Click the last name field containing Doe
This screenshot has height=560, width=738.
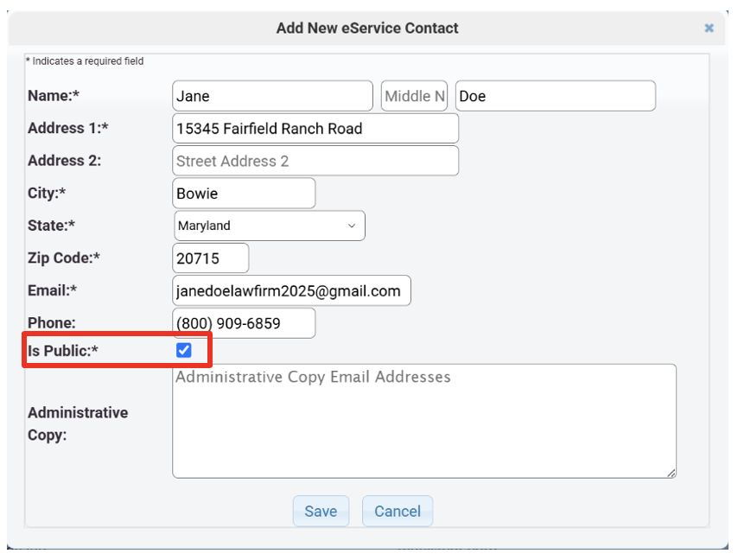coord(555,96)
